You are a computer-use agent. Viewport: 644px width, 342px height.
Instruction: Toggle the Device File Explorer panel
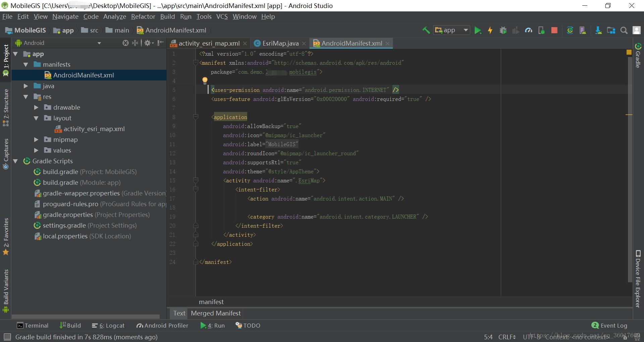(638, 279)
